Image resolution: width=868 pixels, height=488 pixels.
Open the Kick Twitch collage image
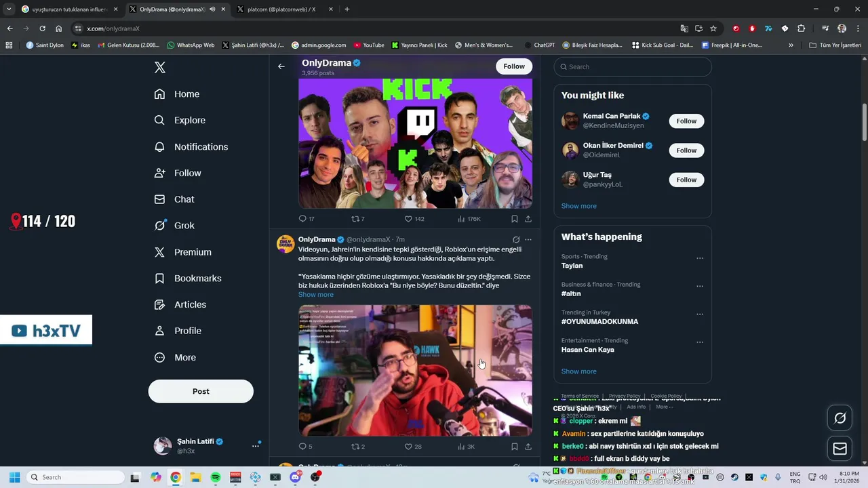415,143
